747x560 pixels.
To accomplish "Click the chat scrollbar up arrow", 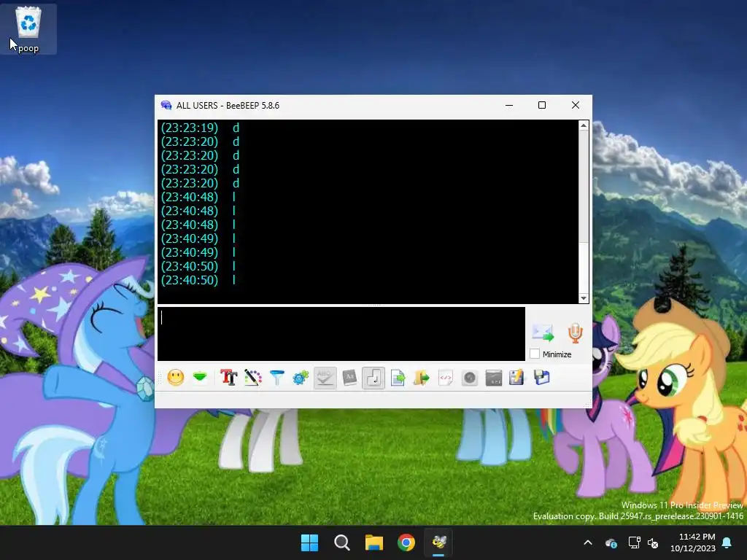I will (x=584, y=125).
